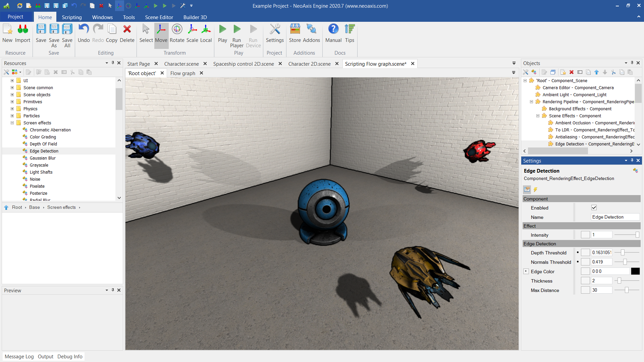Click the Play button in ribbon

222,33
